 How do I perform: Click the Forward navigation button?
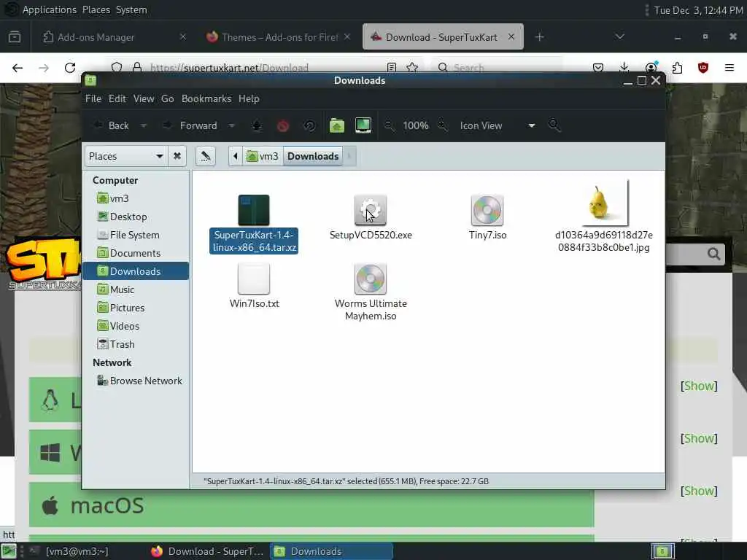click(x=190, y=125)
